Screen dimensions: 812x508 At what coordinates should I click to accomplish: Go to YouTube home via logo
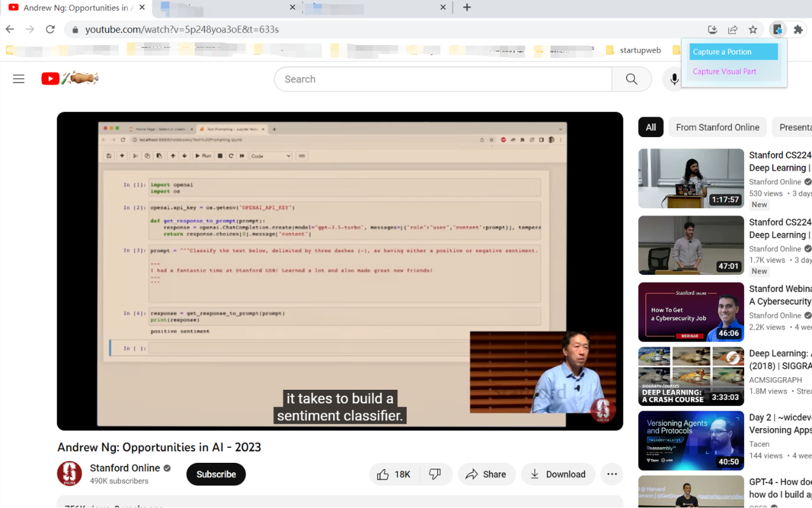pyautogui.click(x=70, y=79)
